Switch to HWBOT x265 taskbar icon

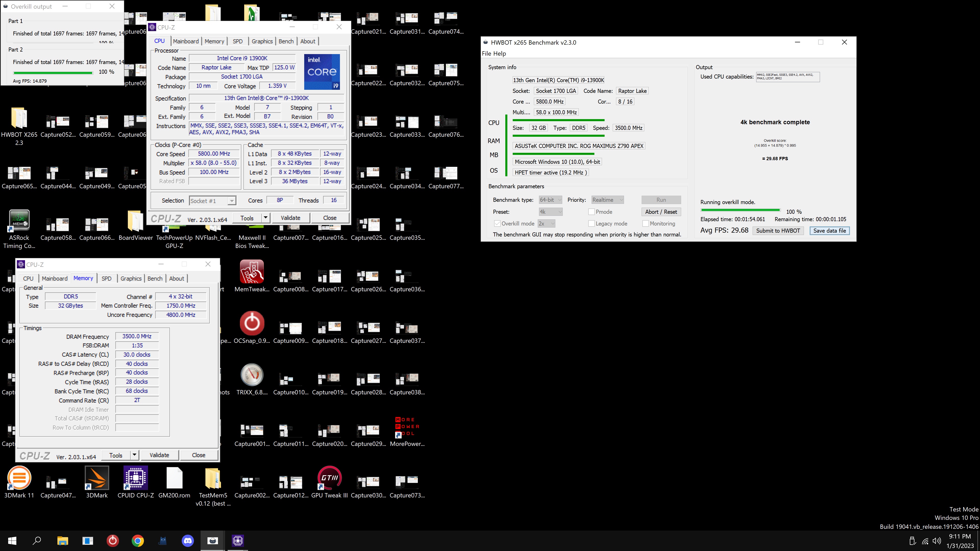213,540
